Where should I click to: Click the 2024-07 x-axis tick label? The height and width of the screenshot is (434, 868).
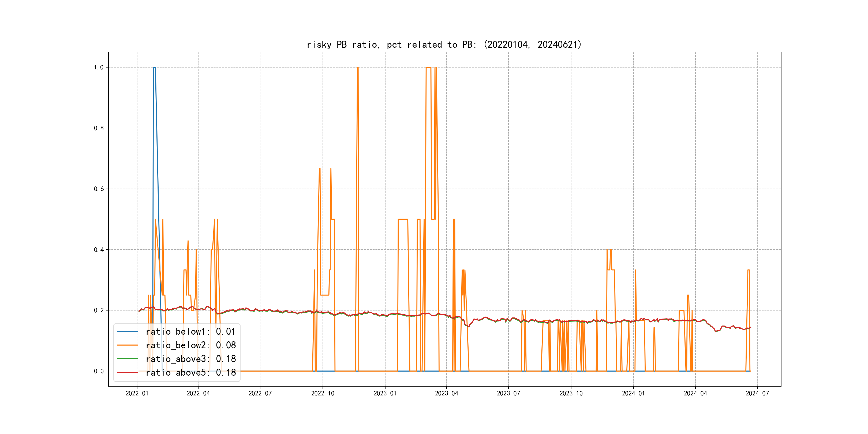coord(757,393)
